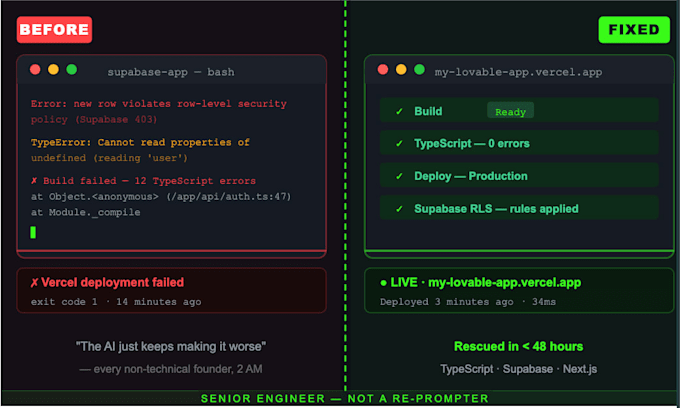Select the 'Build' label

(428, 111)
